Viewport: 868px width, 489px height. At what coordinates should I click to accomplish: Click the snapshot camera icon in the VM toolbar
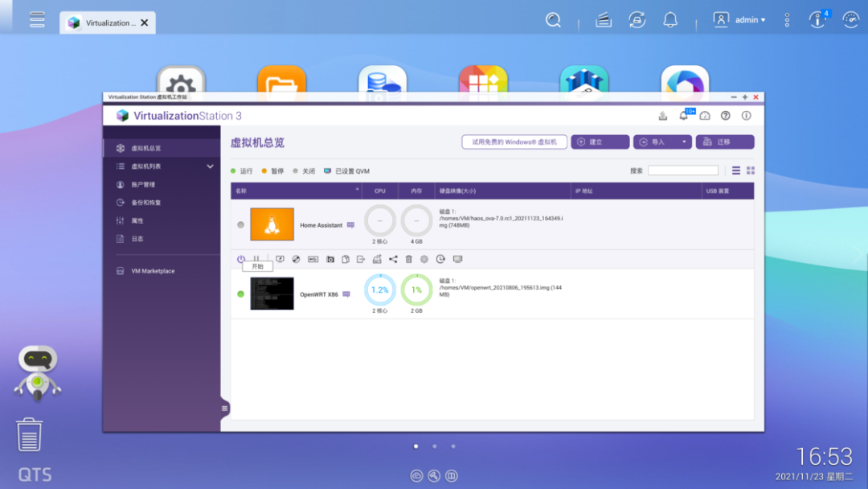coord(330,259)
